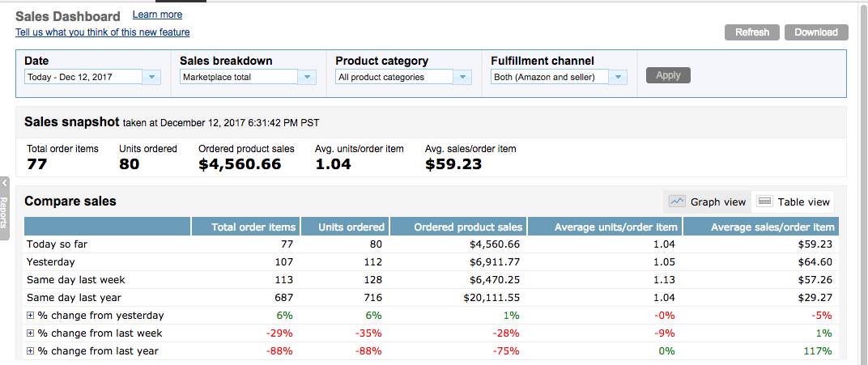This screenshot has width=868, height=365.
Task: Click 'Tell us what you think' link
Action: coord(102,32)
